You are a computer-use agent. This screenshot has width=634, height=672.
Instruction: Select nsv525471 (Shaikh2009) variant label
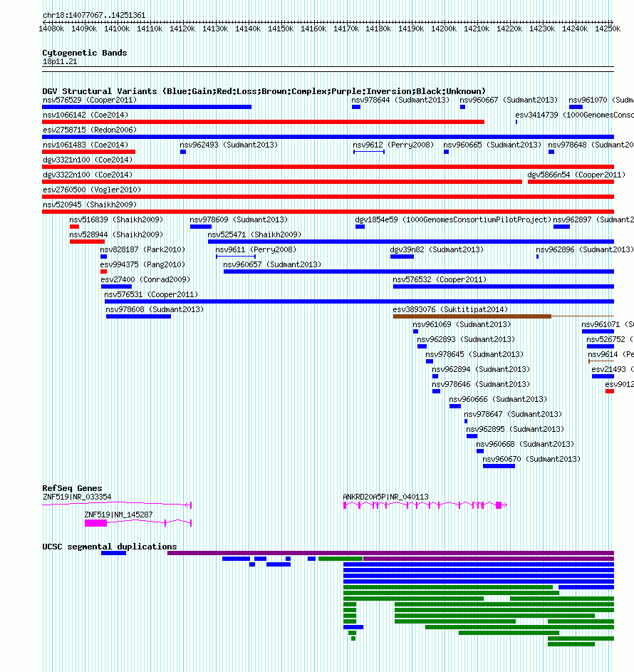click(x=254, y=234)
